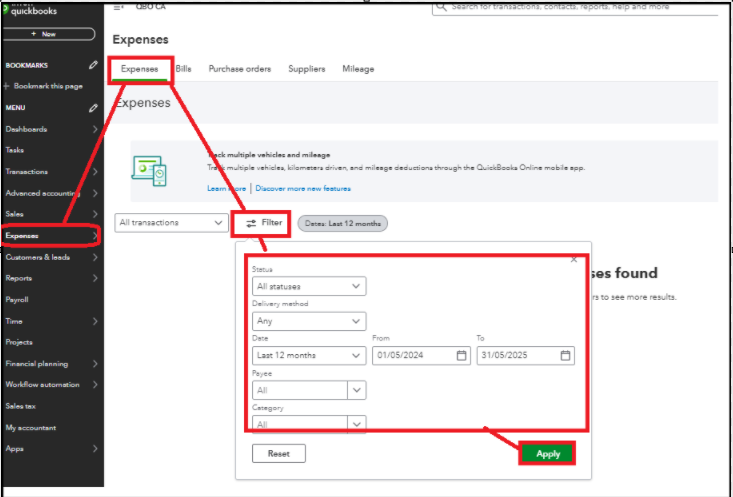The height and width of the screenshot is (497, 733).
Task: Click the Dates: Last 12 months chip
Action: pos(343,223)
